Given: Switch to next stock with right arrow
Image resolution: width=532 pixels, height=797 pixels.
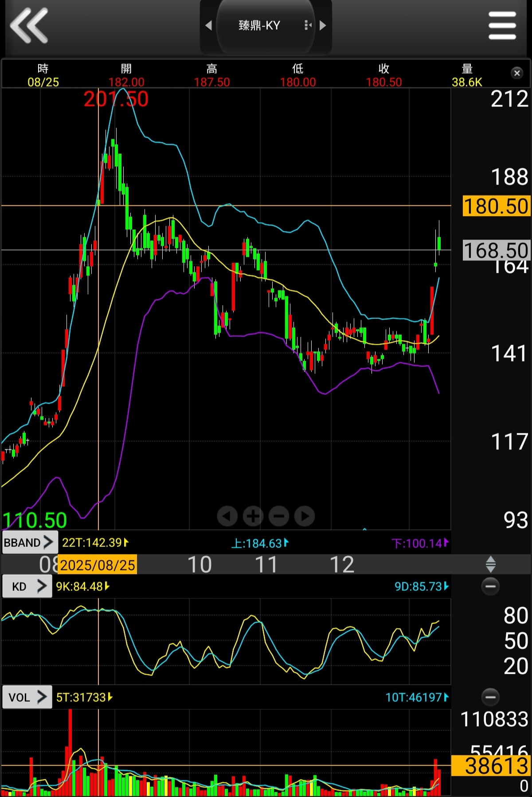Looking at the screenshot, I should [323, 26].
